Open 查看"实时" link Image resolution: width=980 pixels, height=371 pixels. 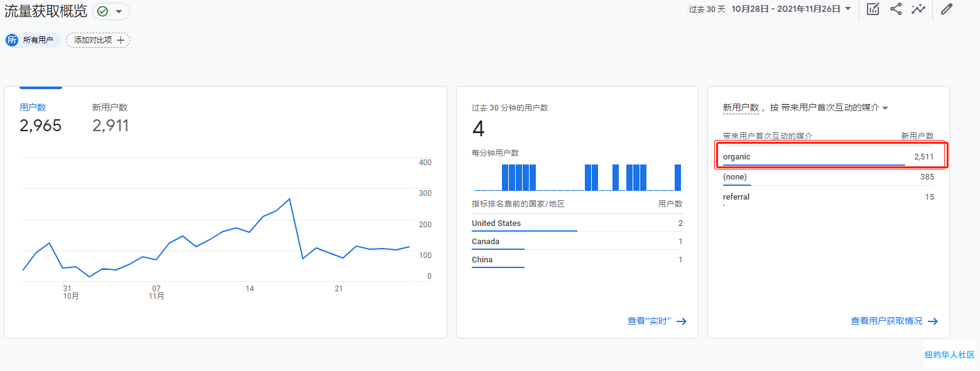[656, 321]
